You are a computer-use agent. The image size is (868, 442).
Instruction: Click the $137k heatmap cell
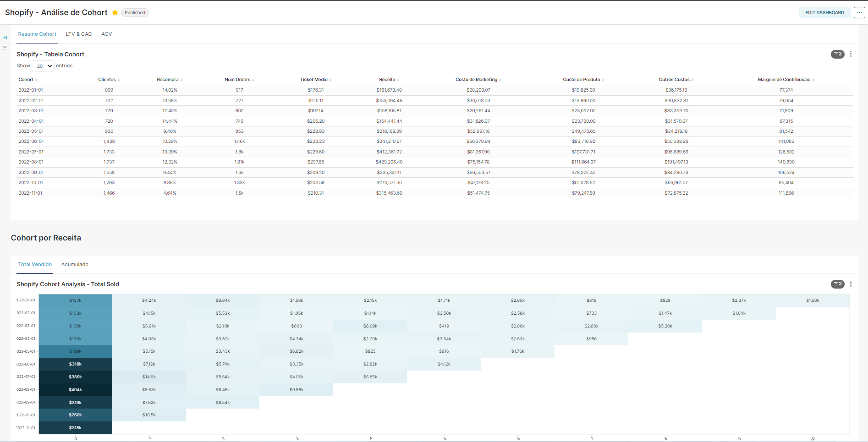coord(75,300)
